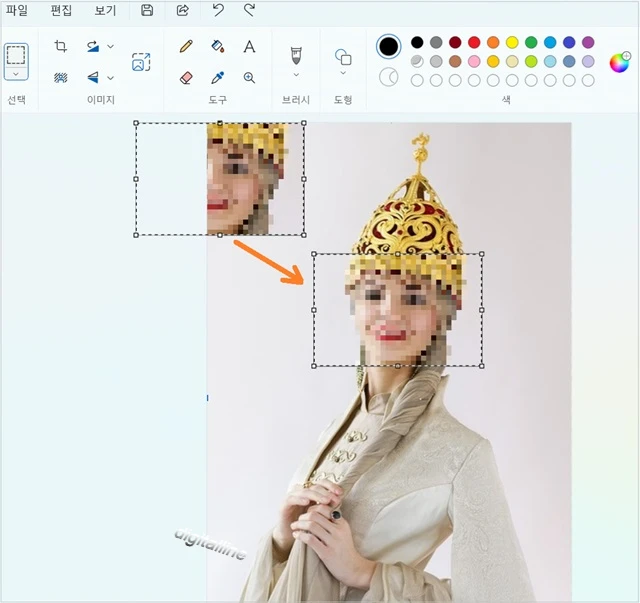Viewport: 640px width, 603px height.
Task: Select the Text tool
Action: tap(249, 47)
